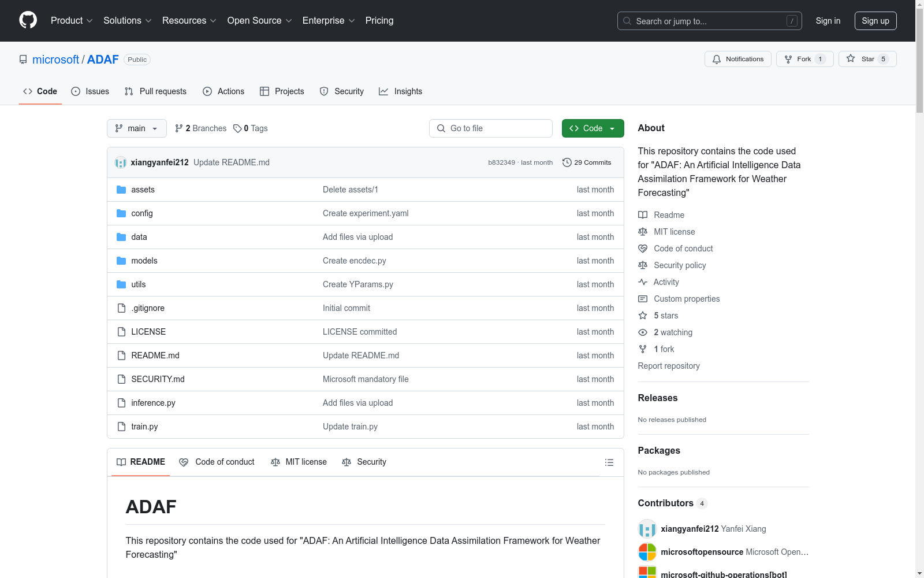This screenshot has width=924, height=578.
Task: Switch to the Insights tab
Action: (x=401, y=91)
